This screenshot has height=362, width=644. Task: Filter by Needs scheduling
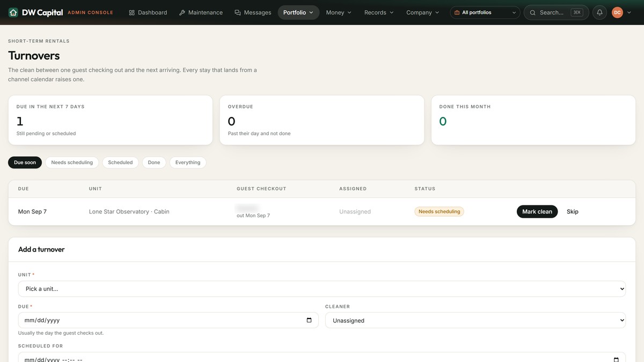[72, 162]
